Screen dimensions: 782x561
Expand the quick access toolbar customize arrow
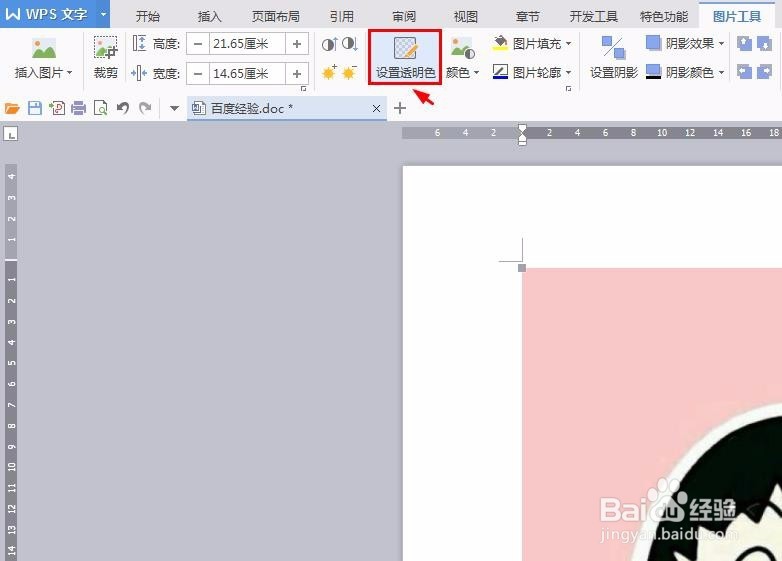tap(174, 108)
